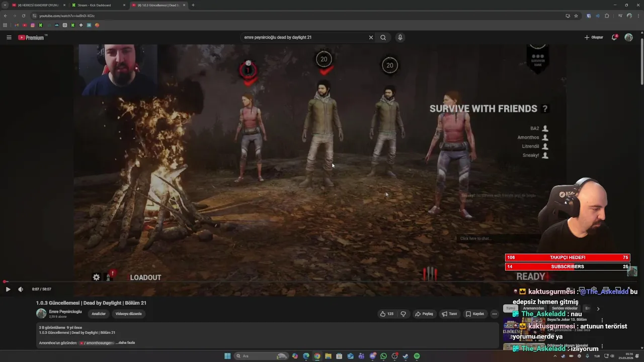Open WhatsApp from the taskbar

coord(384,356)
